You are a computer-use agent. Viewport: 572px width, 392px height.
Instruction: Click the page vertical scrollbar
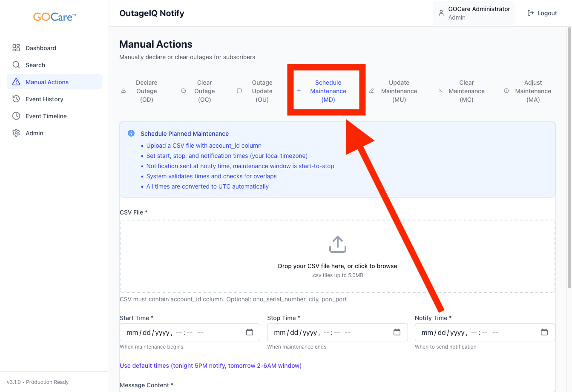coord(569,157)
